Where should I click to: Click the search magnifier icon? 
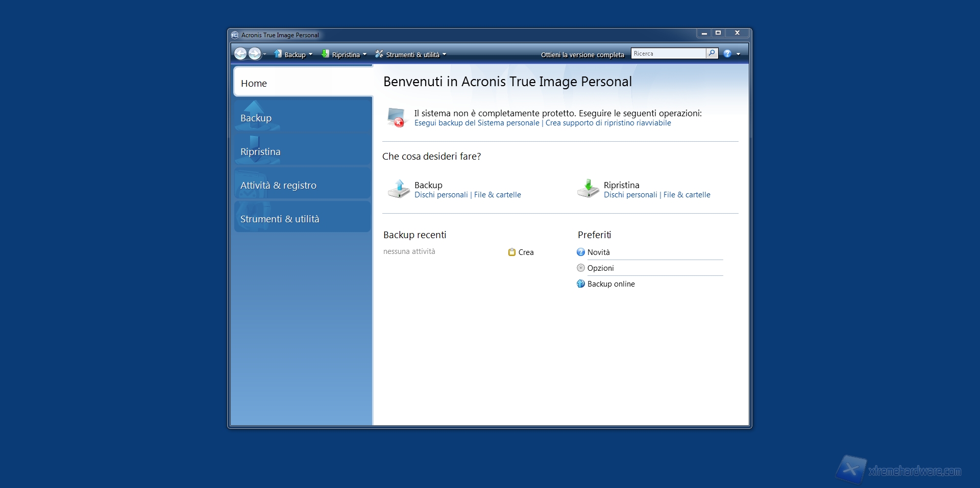point(712,54)
